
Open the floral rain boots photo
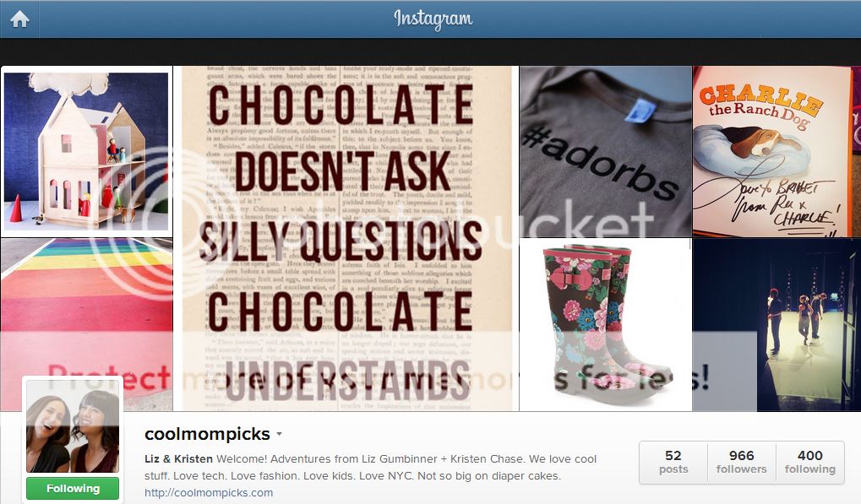(x=605, y=325)
